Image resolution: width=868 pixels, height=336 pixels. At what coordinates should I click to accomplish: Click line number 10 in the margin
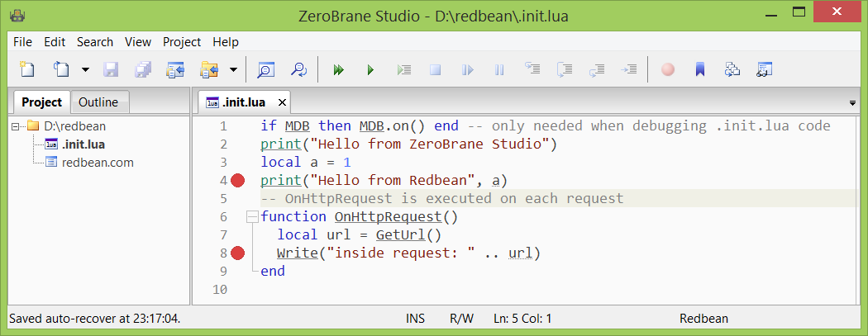coord(220,289)
